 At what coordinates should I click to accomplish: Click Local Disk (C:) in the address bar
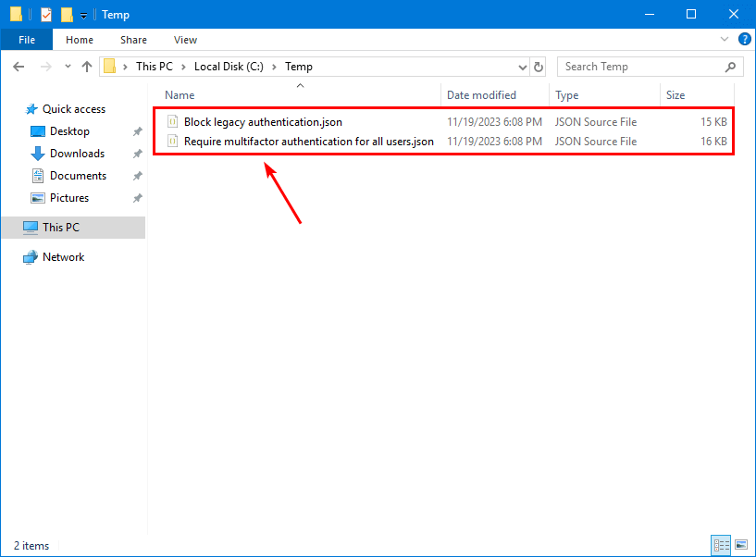(229, 67)
